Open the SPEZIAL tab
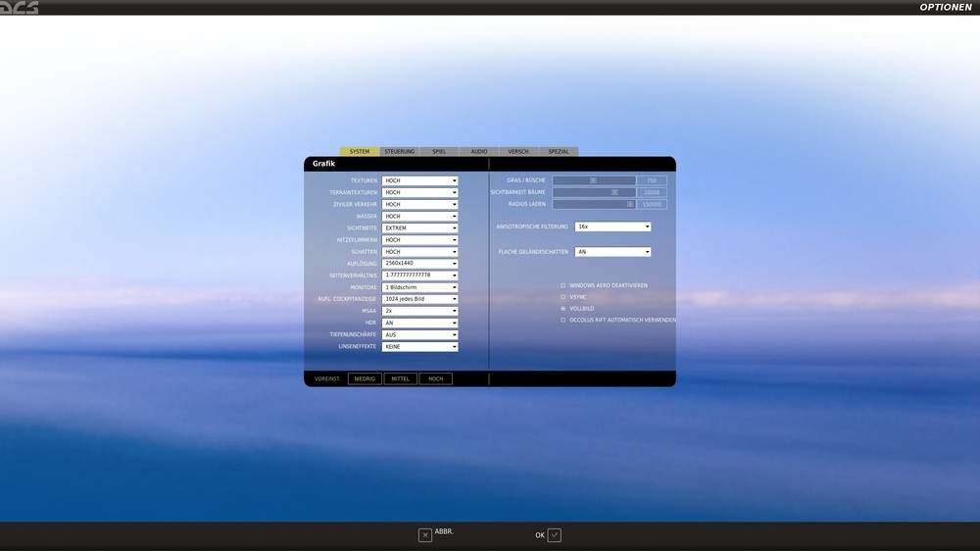Screen dimensions: 980x551 (559, 151)
